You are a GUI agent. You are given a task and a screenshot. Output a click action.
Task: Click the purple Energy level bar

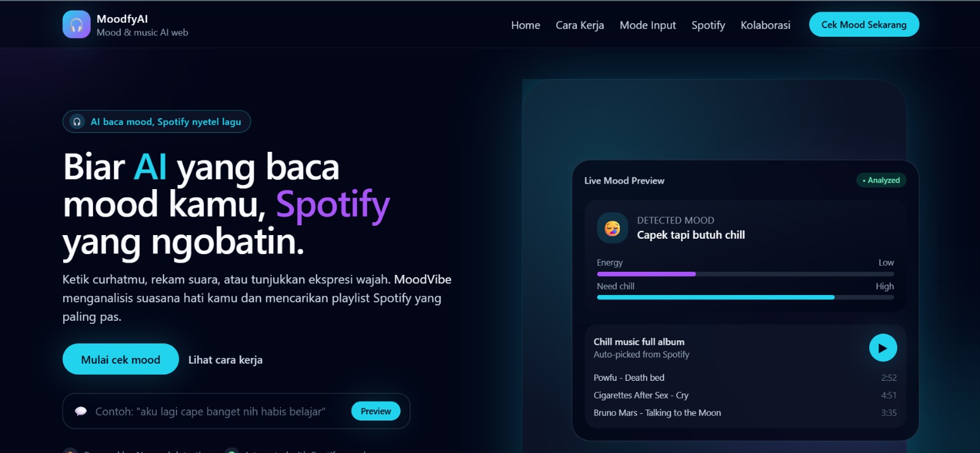click(646, 274)
